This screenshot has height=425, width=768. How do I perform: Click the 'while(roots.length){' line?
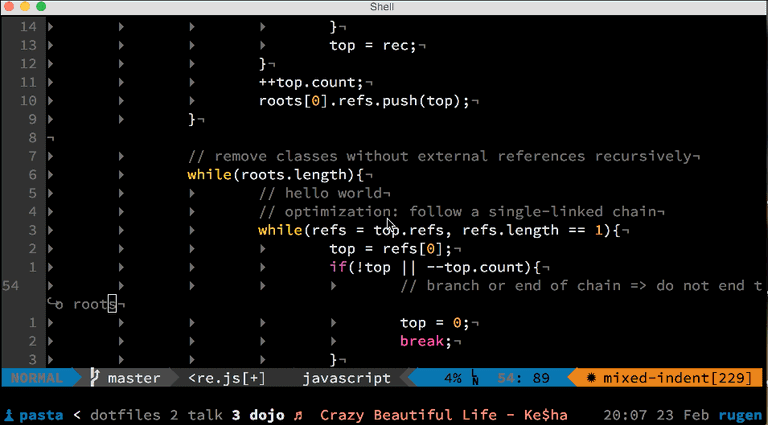pos(276,175)
